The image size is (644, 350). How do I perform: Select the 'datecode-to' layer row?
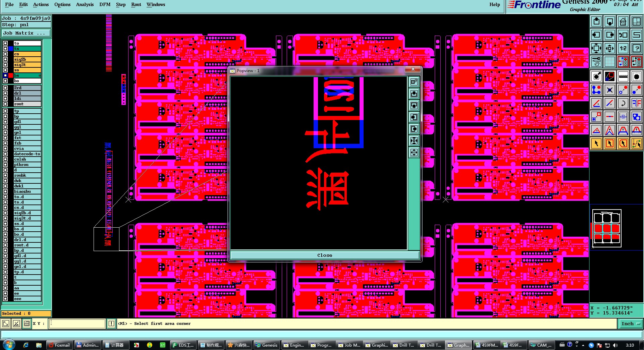pos(27,154)
